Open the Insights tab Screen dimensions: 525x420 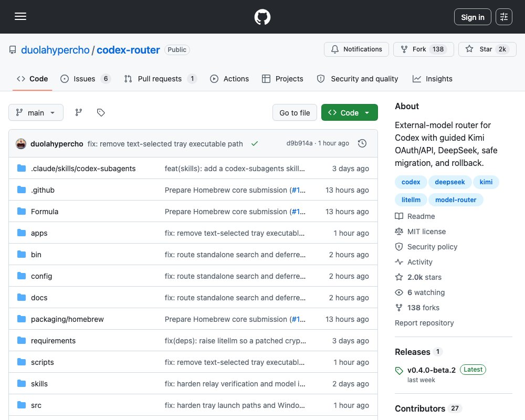432,79
